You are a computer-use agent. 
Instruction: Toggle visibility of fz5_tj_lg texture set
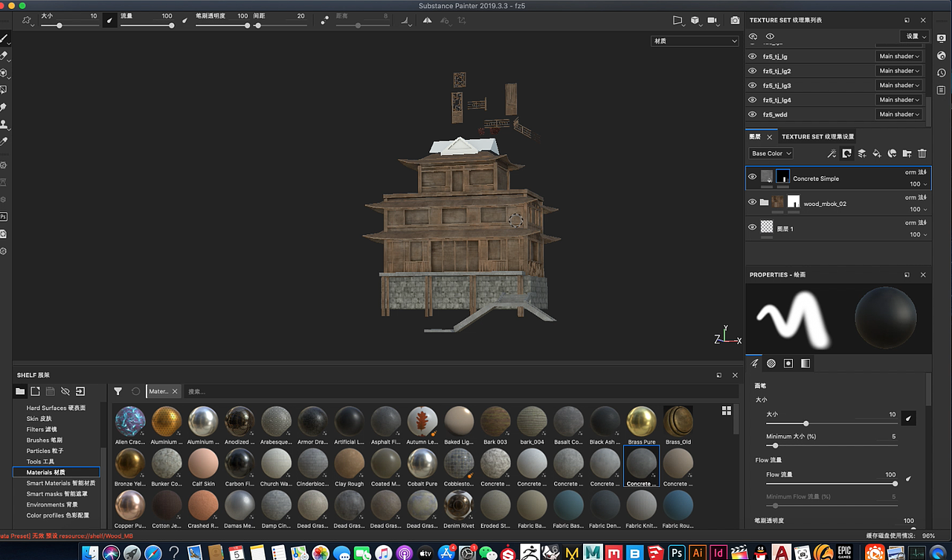(753, 57)
